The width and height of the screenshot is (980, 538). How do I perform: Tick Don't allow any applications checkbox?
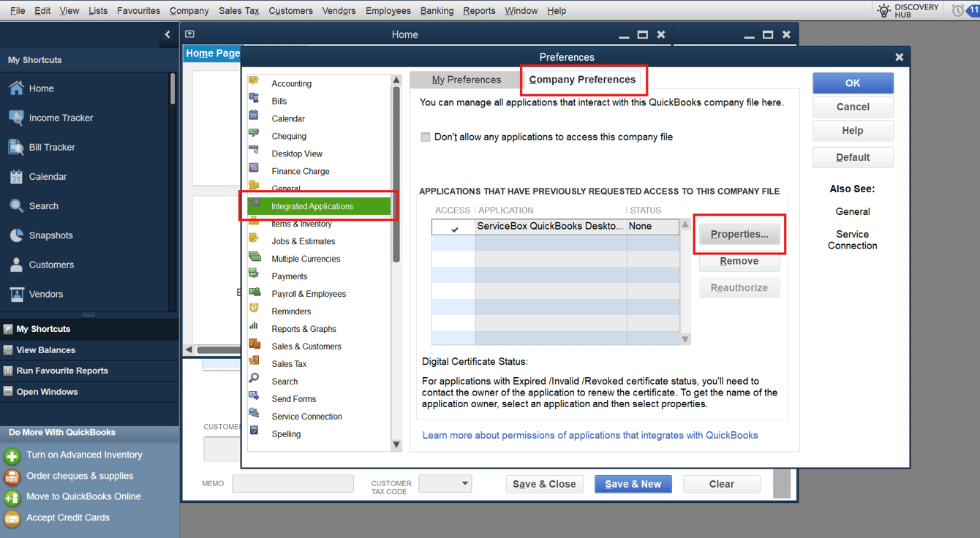pos(425,137)
